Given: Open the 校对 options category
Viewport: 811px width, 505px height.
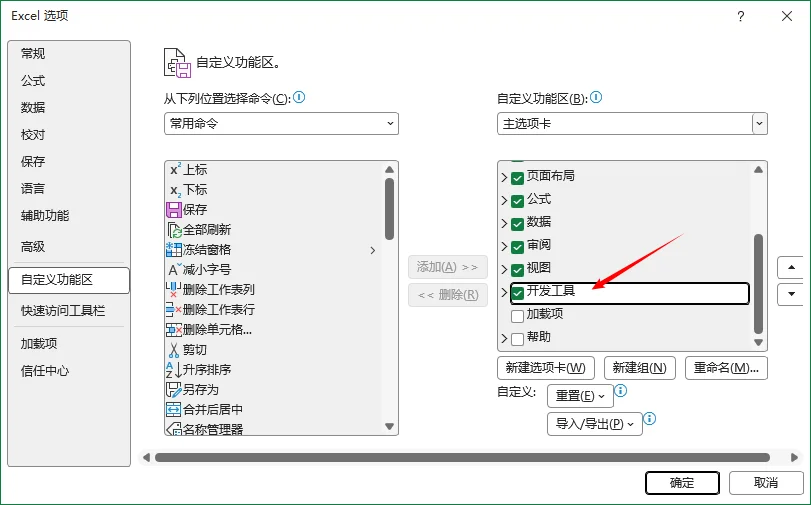Looking at the screenshot, I should (69, 135).
